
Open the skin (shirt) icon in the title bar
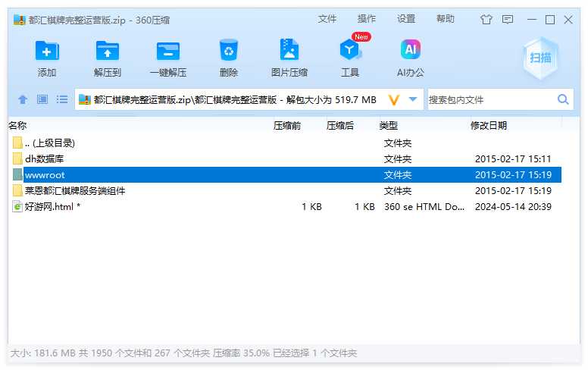486,19
